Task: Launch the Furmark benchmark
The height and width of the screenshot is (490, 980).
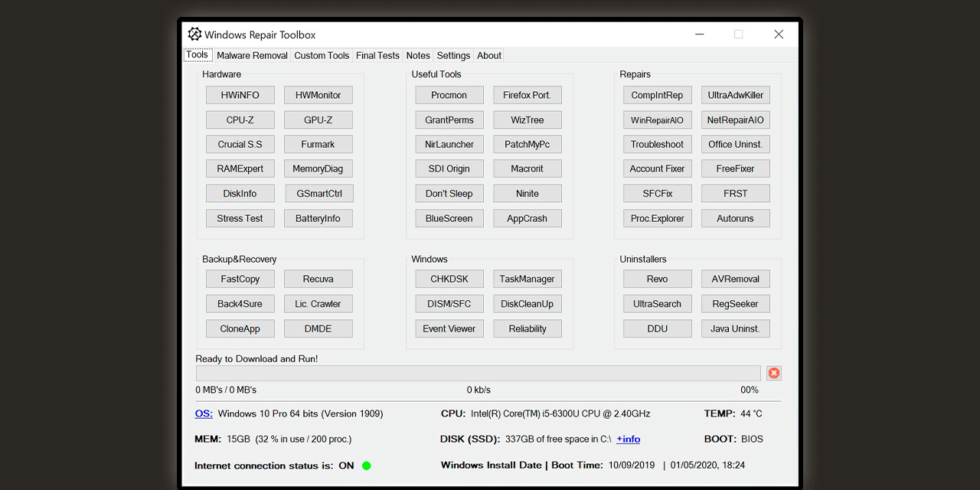Action: click(x=318, y=144)
